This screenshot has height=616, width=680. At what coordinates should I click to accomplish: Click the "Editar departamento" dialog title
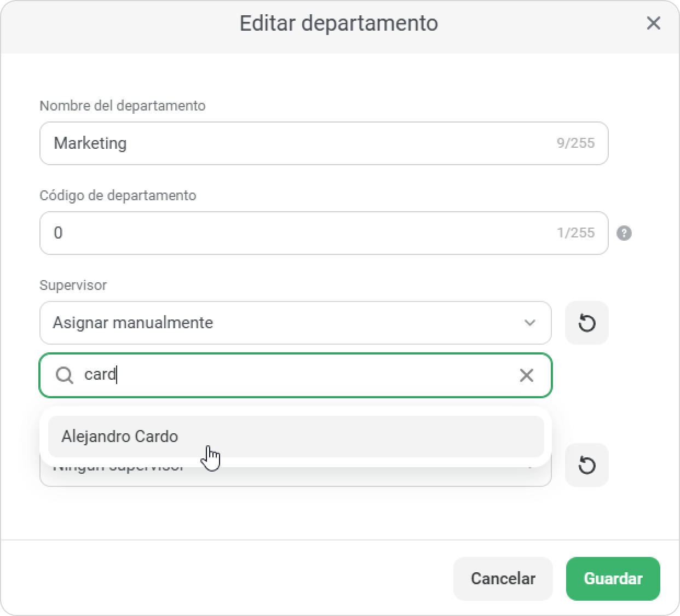click(339, 24)
